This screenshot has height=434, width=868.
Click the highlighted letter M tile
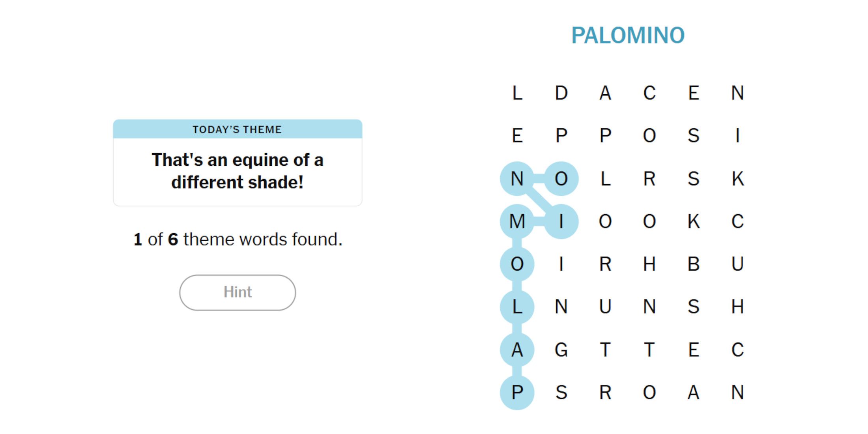(x=517, y=221)
